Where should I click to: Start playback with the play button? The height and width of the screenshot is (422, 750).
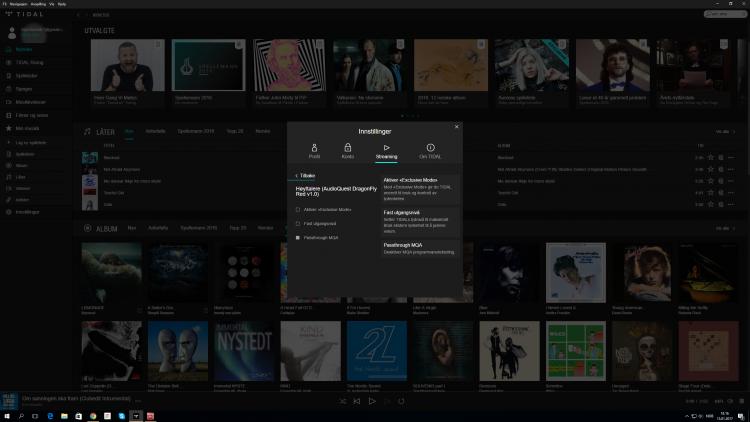(372, 401)
